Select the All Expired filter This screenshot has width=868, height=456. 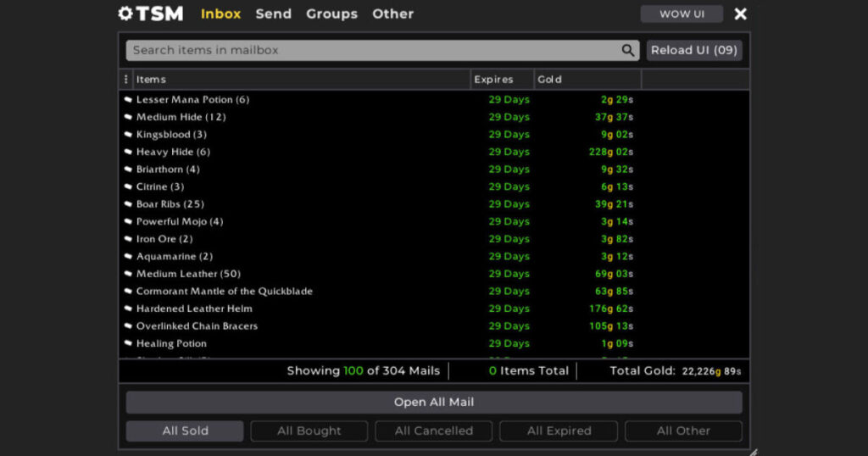tap(559, 431)
